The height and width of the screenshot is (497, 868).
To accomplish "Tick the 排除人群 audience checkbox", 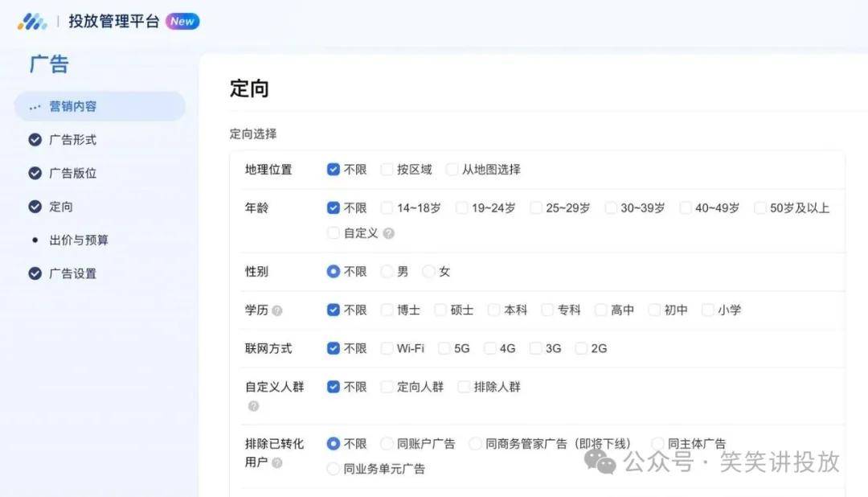I will click(x=464, y=387).
